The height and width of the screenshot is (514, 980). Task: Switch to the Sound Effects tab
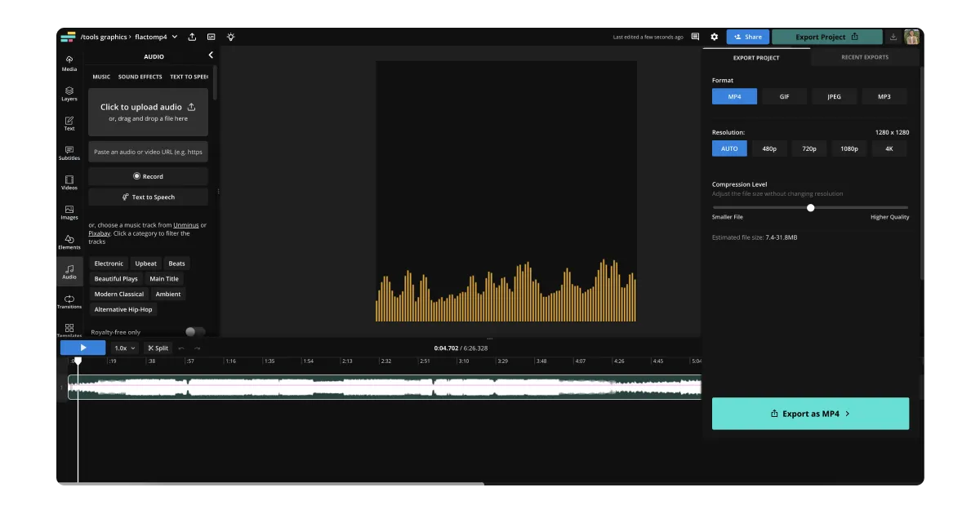click(140, 77)
